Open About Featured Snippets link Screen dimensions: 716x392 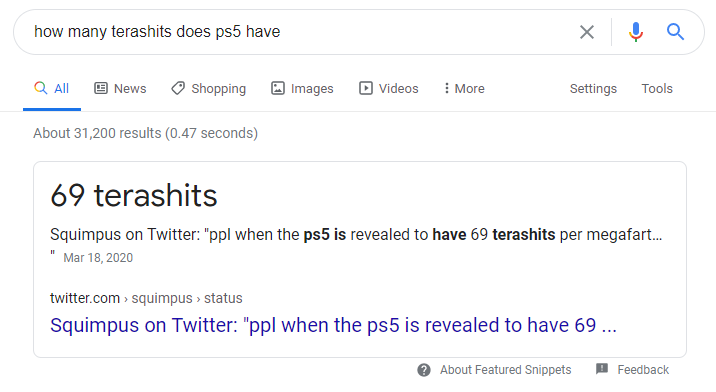pos(505,370)
